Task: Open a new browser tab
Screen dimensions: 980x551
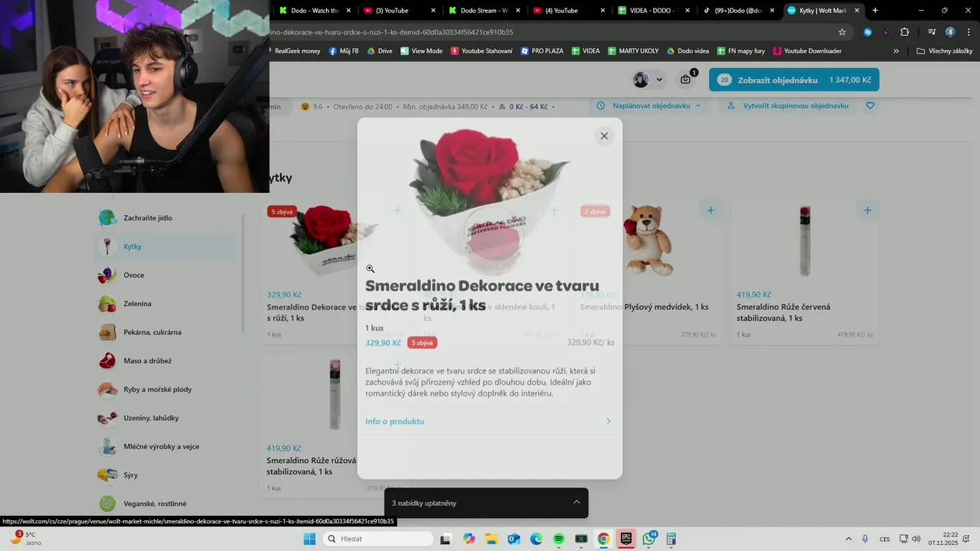Action: [x=875, y=11]
